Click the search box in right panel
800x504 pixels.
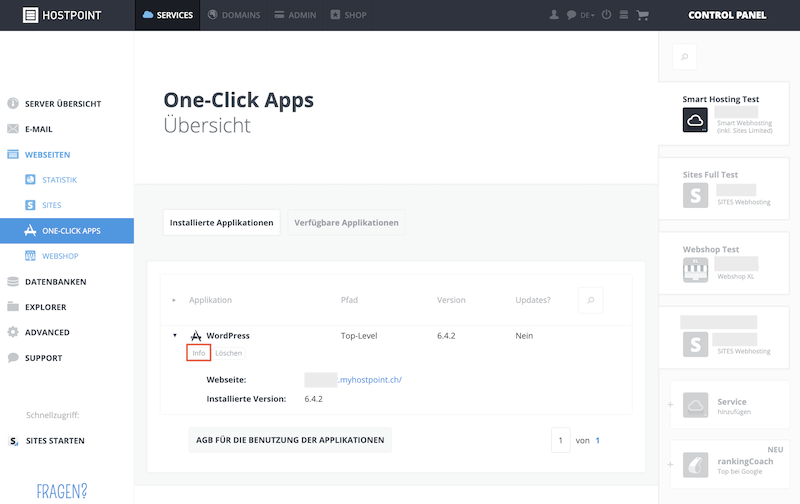coord(685,57)
